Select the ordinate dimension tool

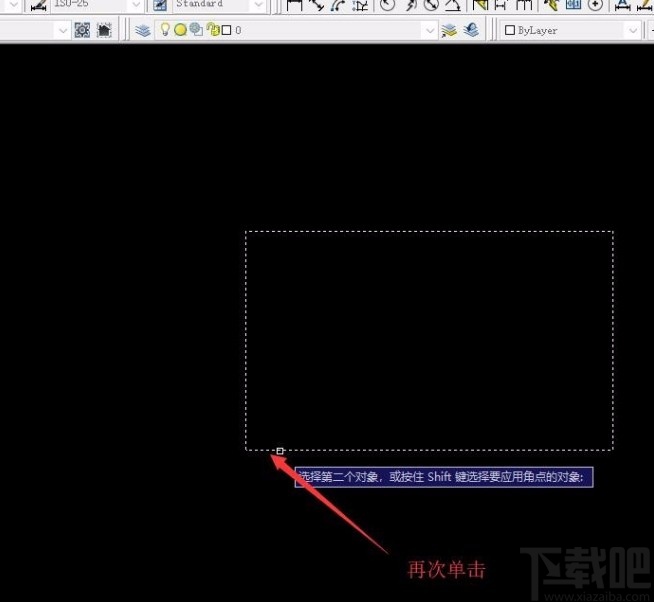[x=360, y=5]
